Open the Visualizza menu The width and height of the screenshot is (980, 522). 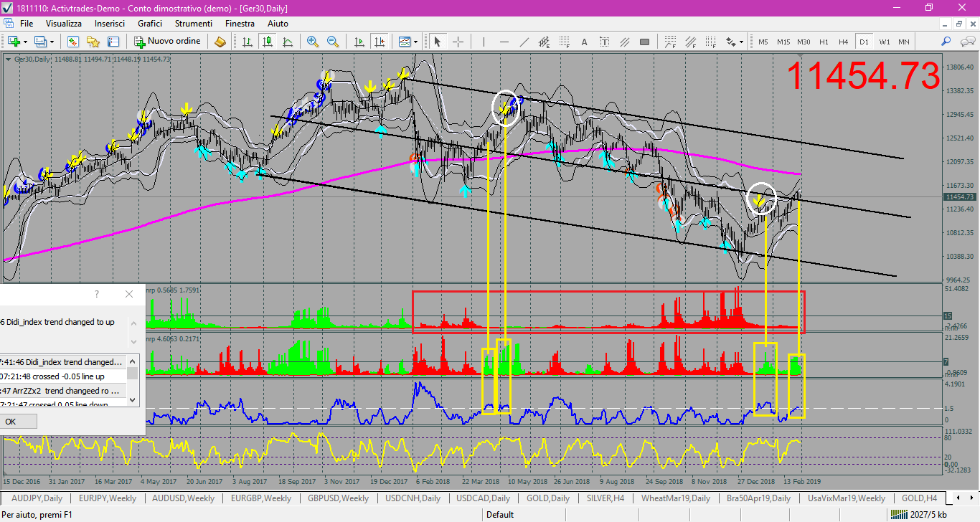coord(64,24)
